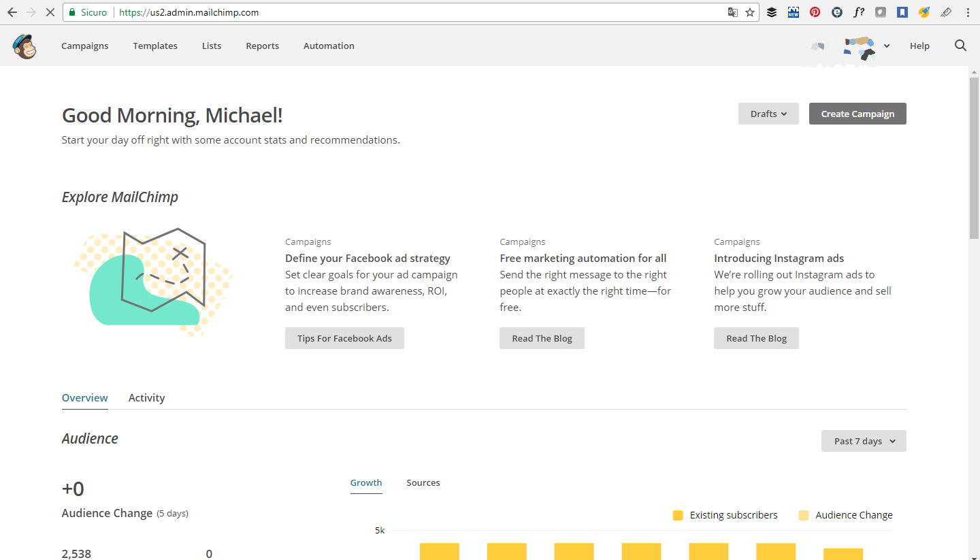The image size is (980, 560).
Task: Open the Campaigns menu
Action: (x=85, y=46)
